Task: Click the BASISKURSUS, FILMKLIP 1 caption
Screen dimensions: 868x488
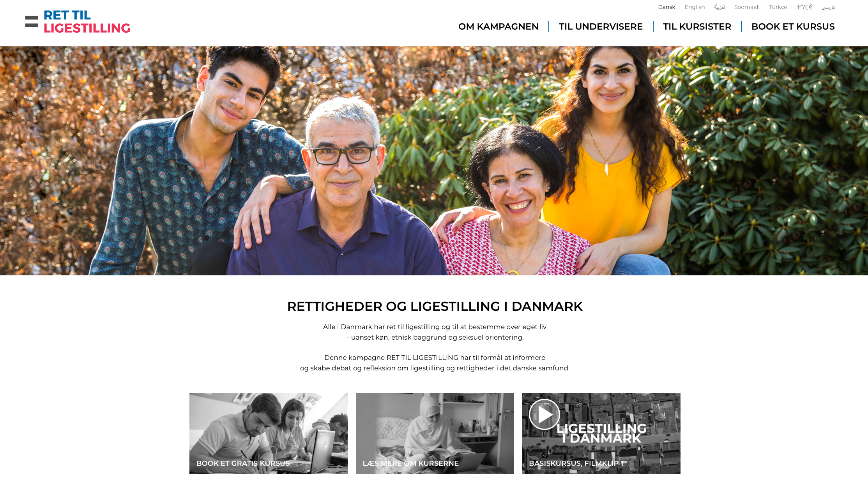Action: point(576,463)
